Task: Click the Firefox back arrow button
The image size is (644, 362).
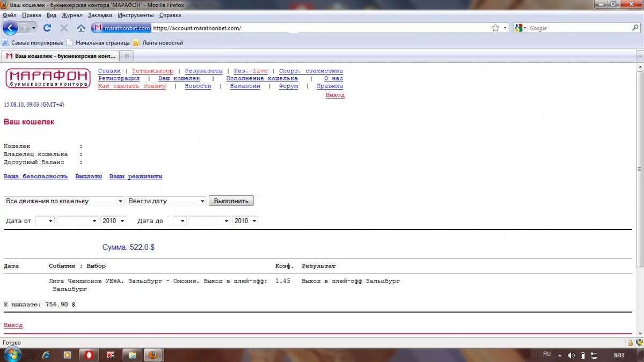Action: pos(10,28)
